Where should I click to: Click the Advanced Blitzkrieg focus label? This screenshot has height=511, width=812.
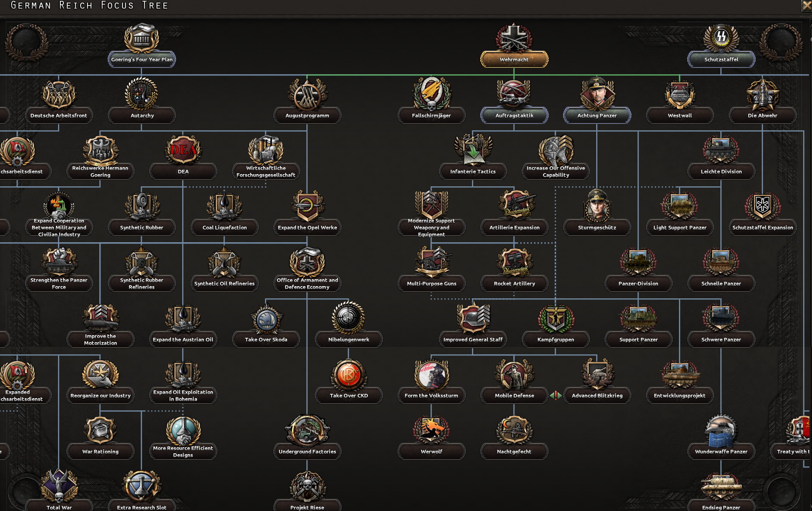(x=597, y=396)
